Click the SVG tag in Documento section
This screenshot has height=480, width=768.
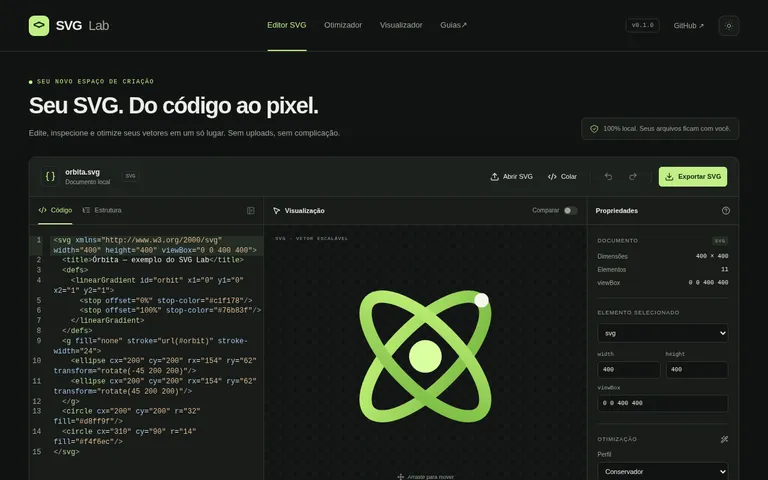pyautogui.click(x=720, y=241)
